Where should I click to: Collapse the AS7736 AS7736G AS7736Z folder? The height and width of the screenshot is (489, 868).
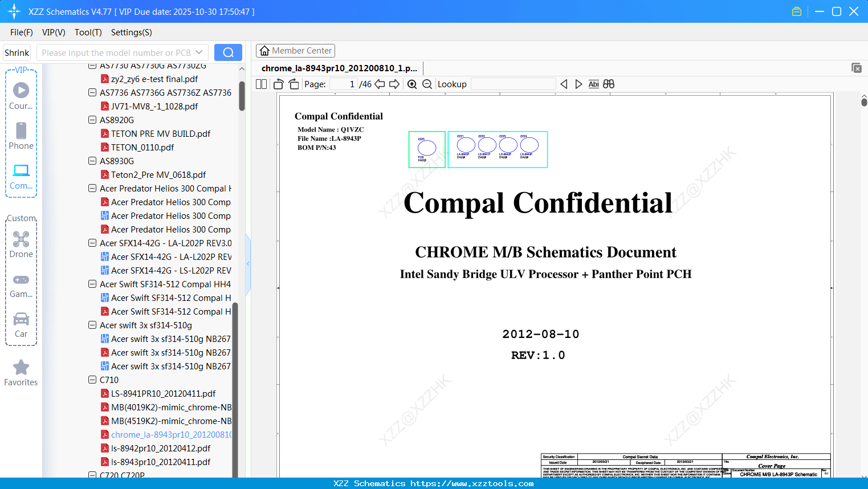tap(92, 92)
